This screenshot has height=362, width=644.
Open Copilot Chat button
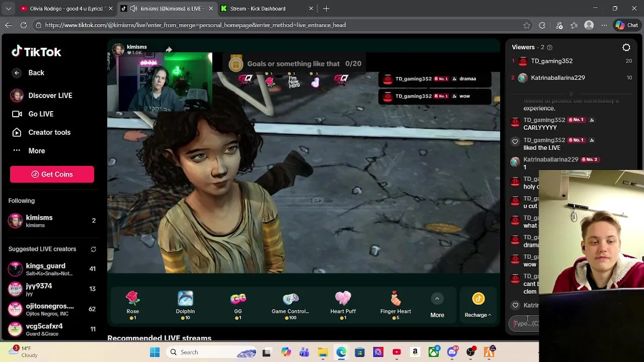click(x=627, y=25)
